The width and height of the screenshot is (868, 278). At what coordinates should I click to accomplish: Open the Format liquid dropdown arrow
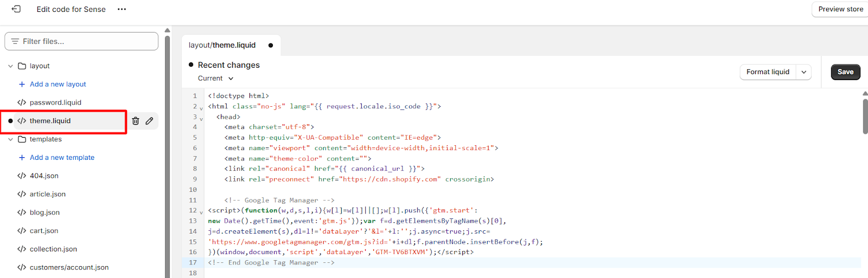[x=804, y=72]
